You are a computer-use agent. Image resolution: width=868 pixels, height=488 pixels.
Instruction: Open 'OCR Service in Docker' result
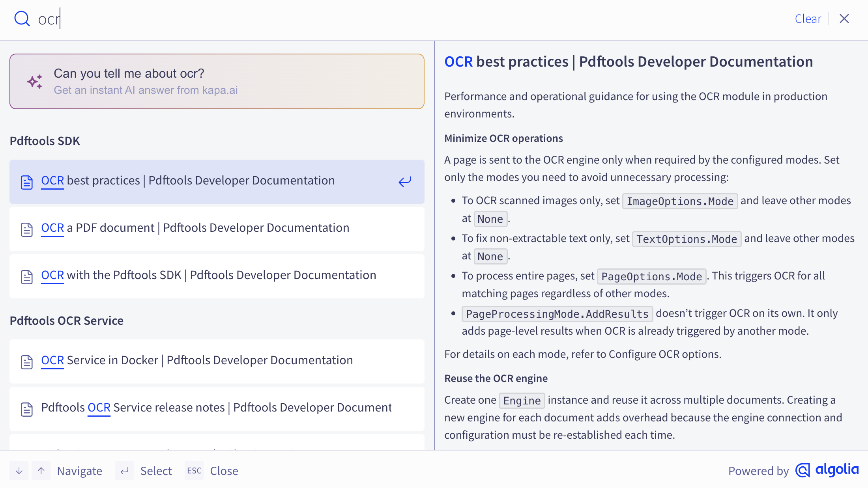pyautogui.click(x=217, y=361)
